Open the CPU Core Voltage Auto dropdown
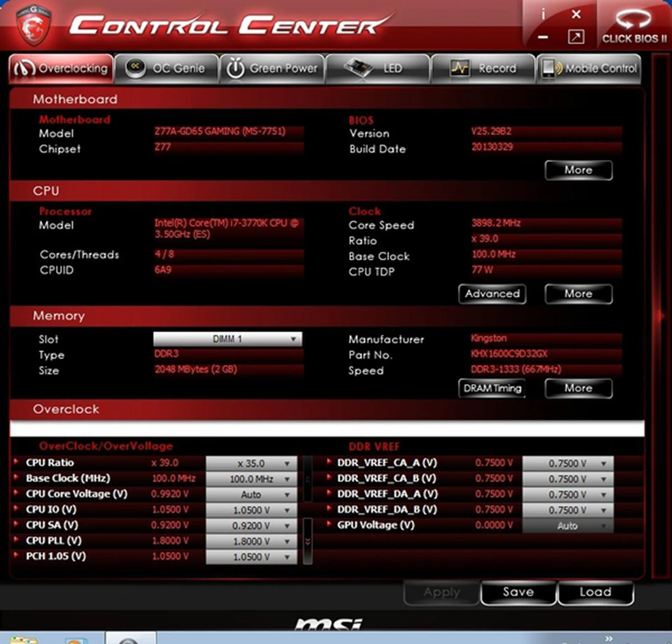Screen dimensions: 672x644 click(251, 495)
